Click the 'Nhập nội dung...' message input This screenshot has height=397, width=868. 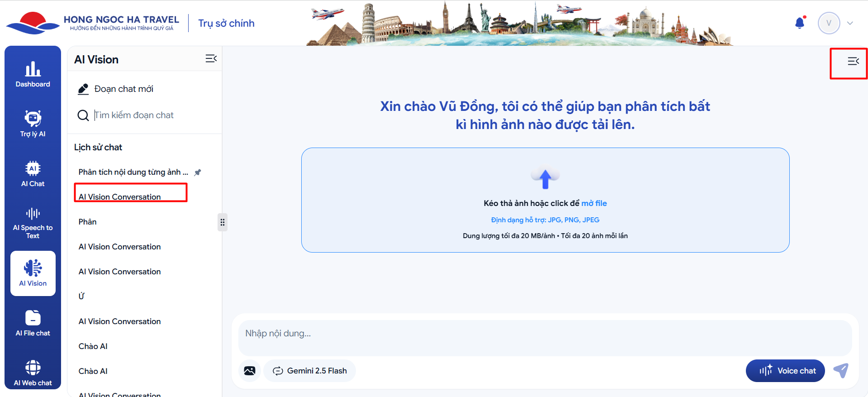545,334
